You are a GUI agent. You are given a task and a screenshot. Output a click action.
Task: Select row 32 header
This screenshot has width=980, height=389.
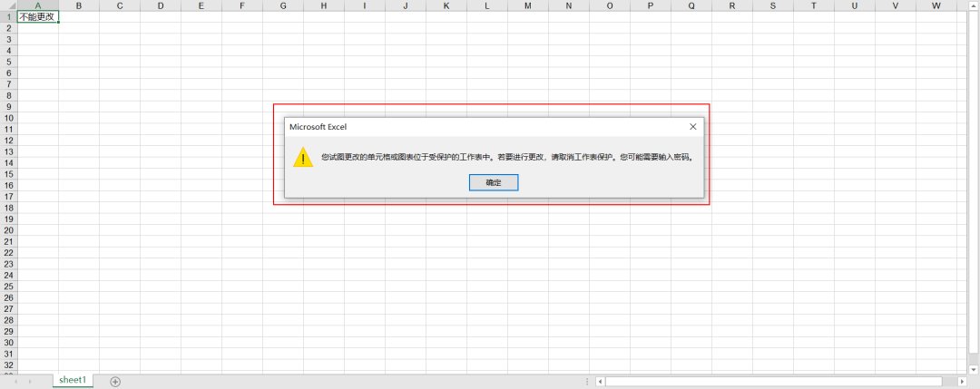point(9,365)
